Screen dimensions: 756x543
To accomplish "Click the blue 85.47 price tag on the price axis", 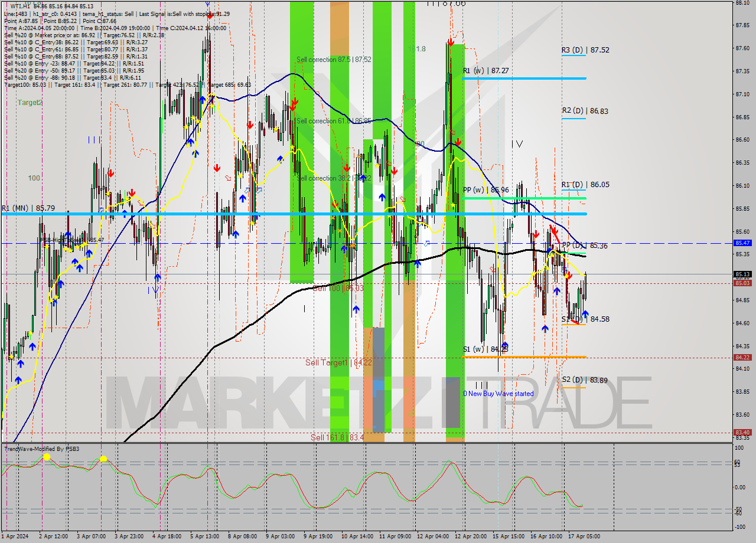I will pos(743,243).
